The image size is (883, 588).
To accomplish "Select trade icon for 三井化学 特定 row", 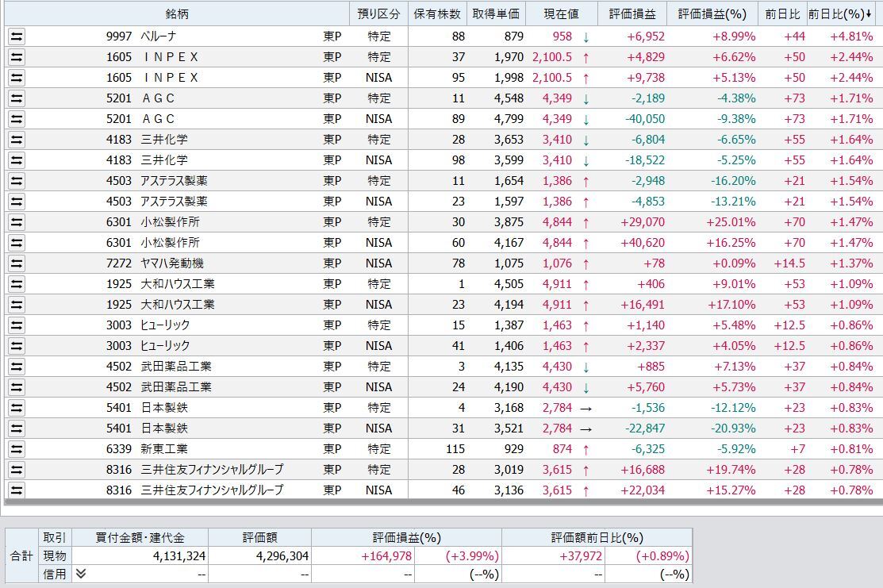I will pos(17,140).
